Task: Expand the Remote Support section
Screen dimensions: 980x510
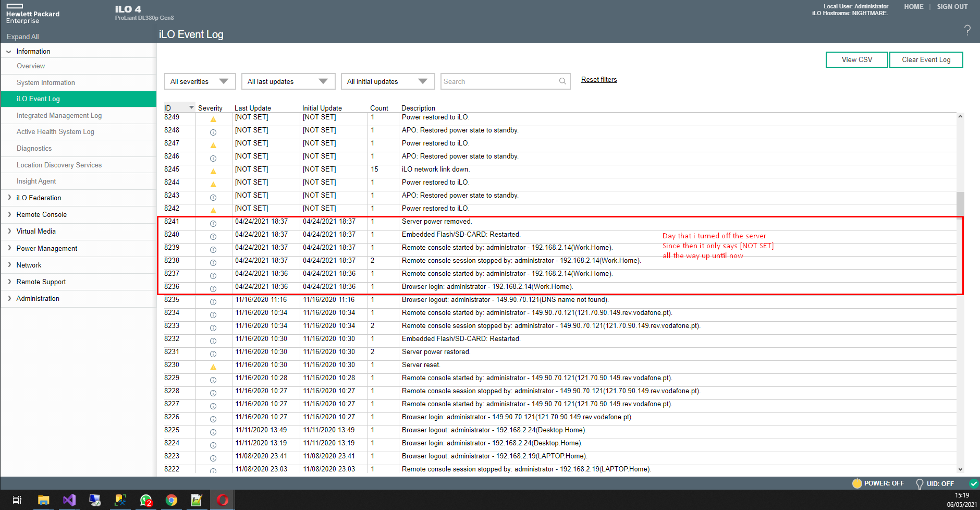Action: (9, 282)
